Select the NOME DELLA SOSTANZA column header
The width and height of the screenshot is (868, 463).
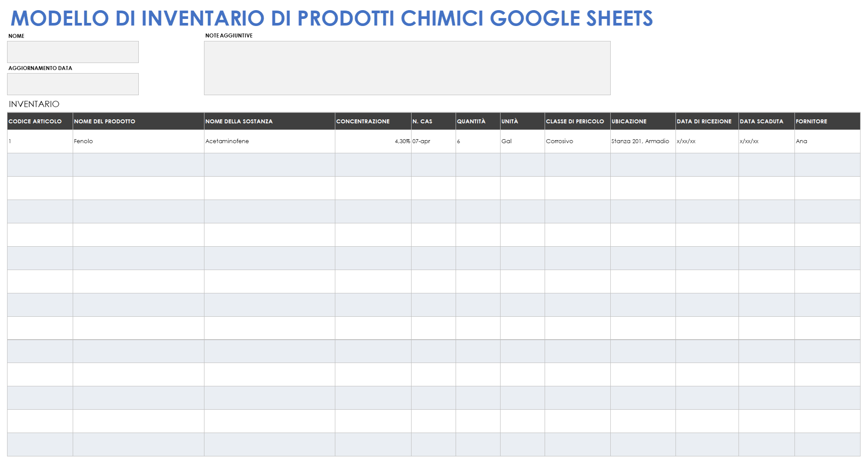(270, 121)
